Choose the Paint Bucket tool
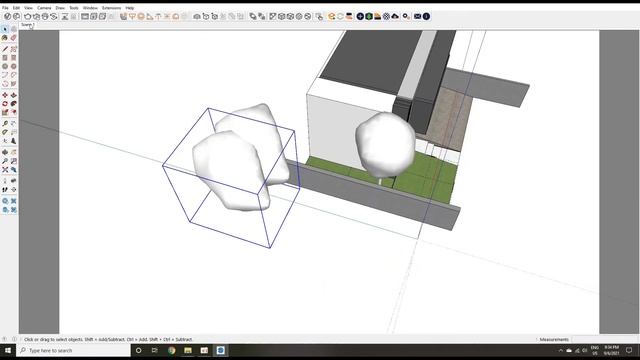Image resolution: width=640 pixels, height=360 pixels. tap(5, 38)
